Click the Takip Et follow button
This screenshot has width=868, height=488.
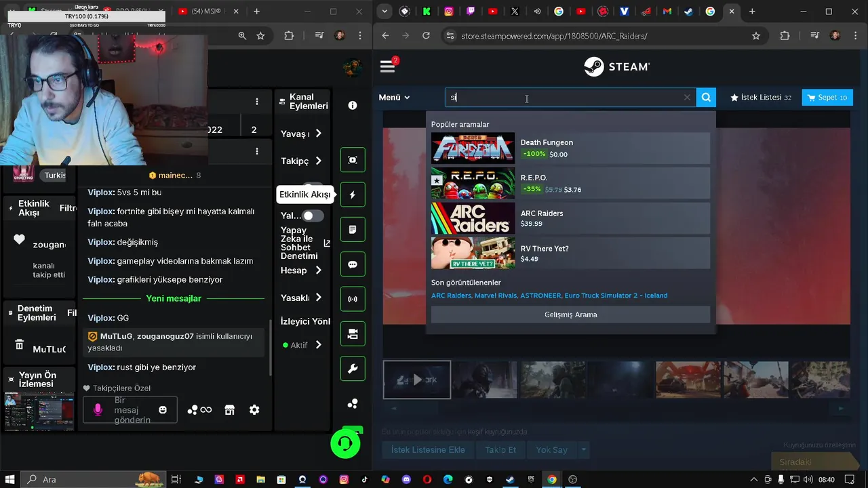tap(500, 450)
